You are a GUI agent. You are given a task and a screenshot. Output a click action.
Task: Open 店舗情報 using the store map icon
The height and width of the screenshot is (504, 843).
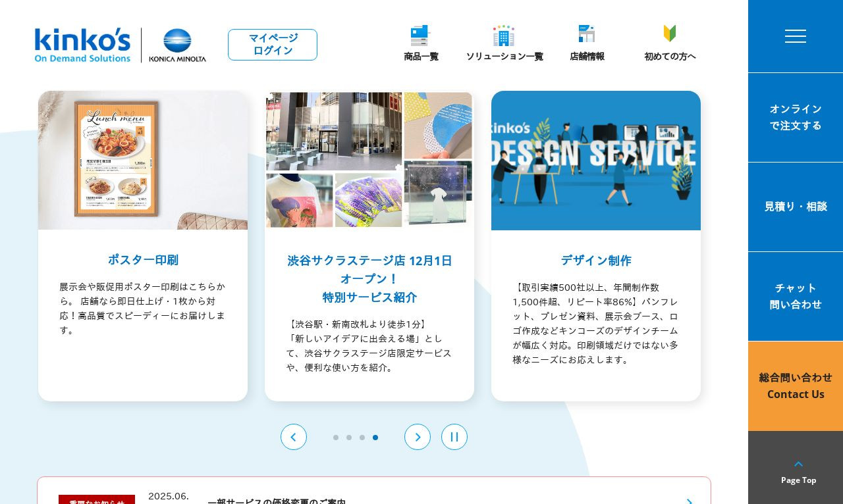(586, 33)
